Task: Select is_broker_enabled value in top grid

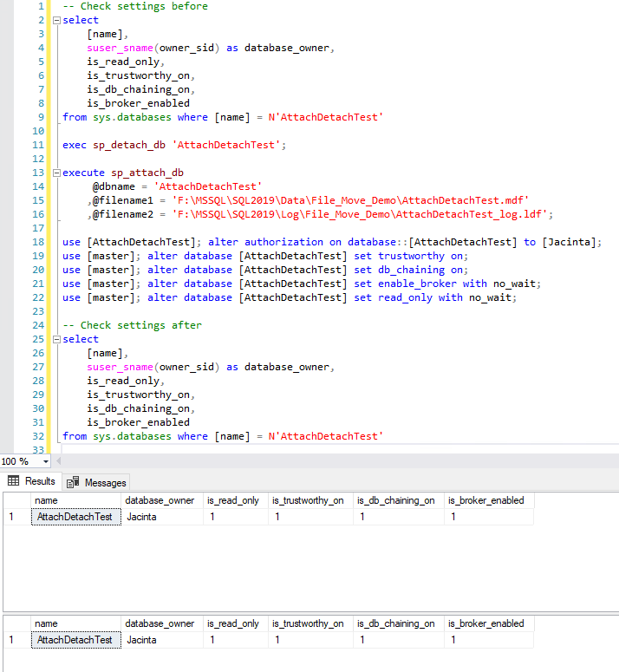Action: tap(489, 517)
